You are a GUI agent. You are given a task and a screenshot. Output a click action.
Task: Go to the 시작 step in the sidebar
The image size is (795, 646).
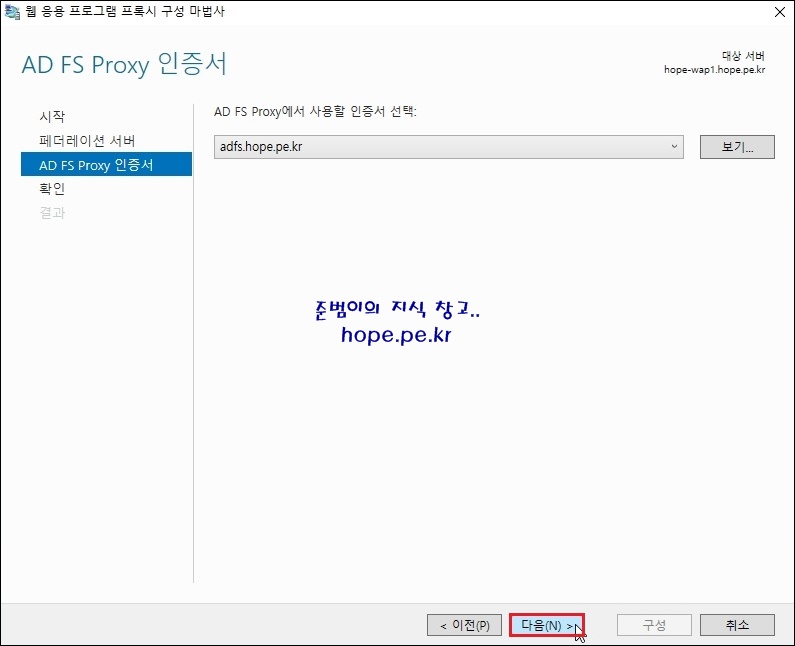coord(52,116)
